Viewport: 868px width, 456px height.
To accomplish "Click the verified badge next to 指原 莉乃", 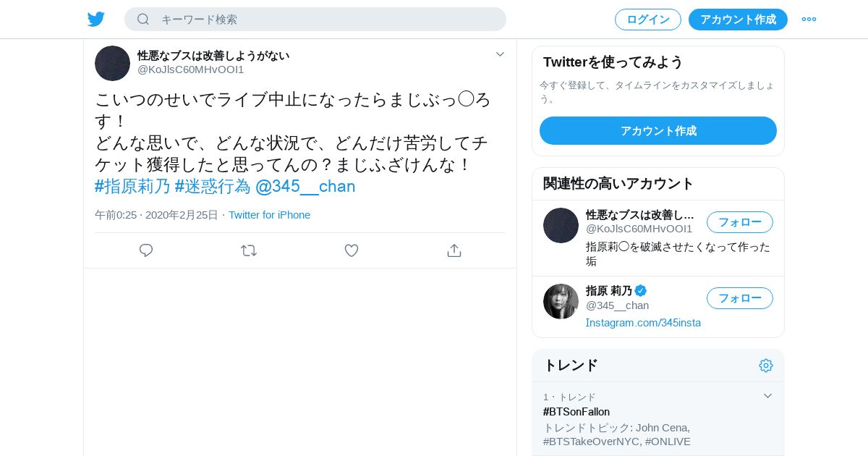I will point(641,291).
